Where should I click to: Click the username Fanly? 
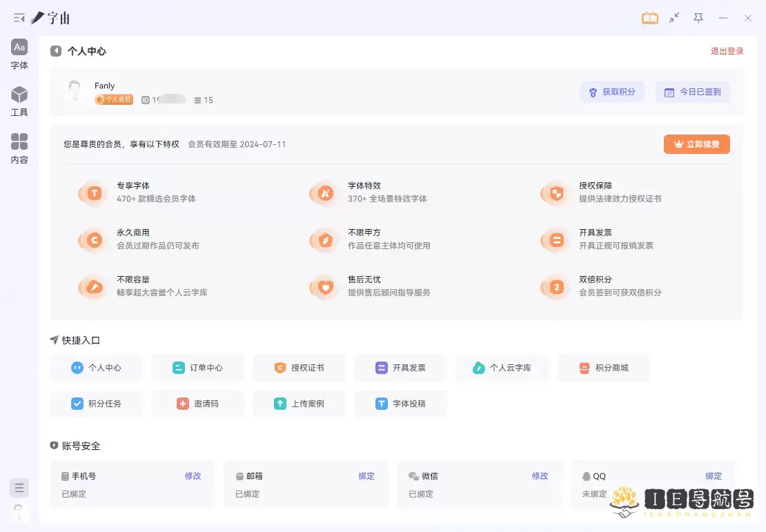click(104, 86)
